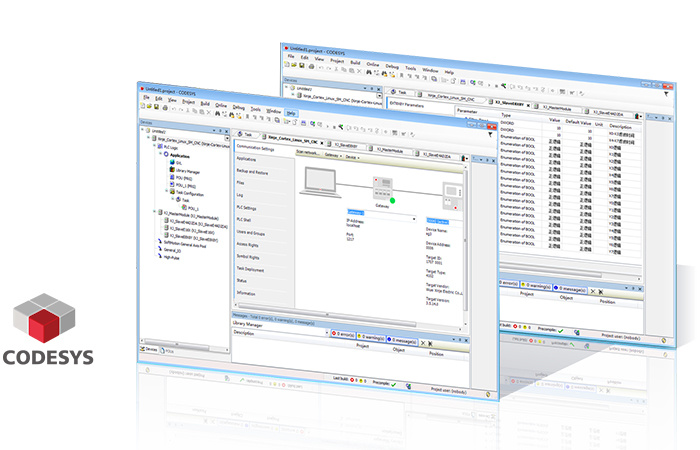Open Task Deployment page
This screenshot has width=700, height=450.
point(250,269)
